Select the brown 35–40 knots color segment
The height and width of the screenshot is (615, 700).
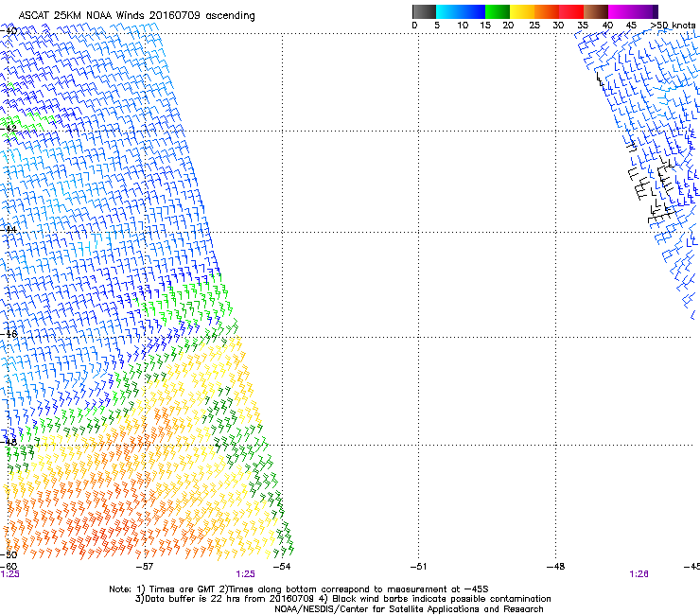[x=596, y=11]
